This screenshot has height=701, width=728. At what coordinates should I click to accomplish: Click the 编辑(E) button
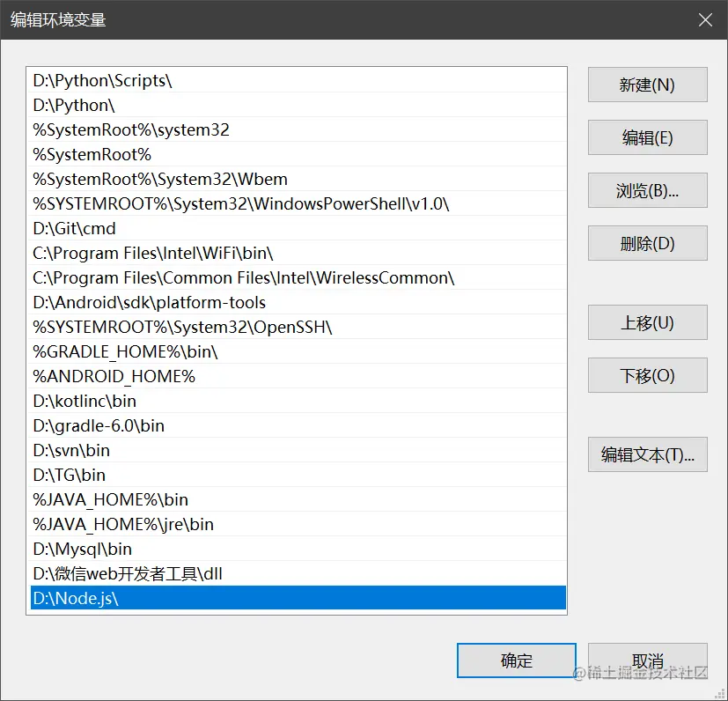647,137
